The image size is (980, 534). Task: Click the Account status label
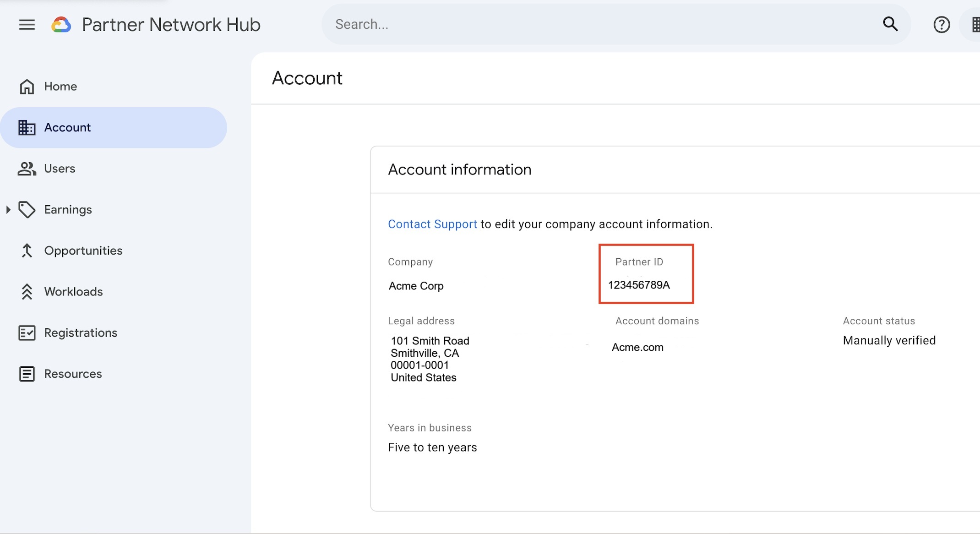tap(879, 321)
